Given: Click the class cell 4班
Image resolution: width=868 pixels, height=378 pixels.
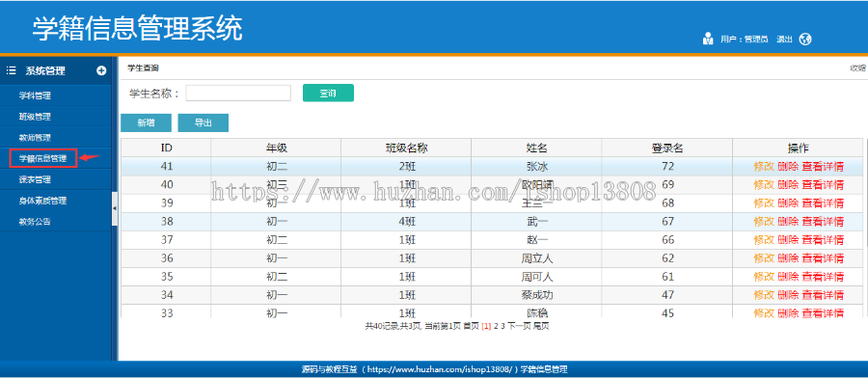Looking at the screenshot, I should pyautogui.click(x=406, y=222).
